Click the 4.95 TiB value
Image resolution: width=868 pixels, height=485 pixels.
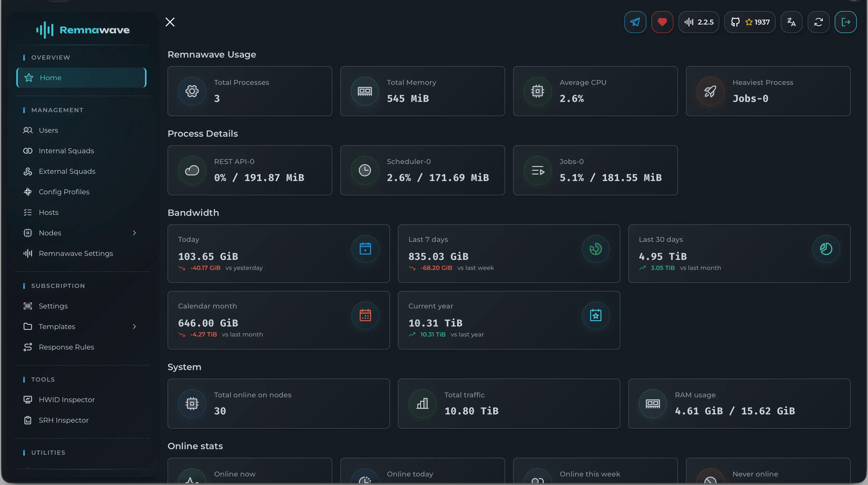(x=663, y=257)
